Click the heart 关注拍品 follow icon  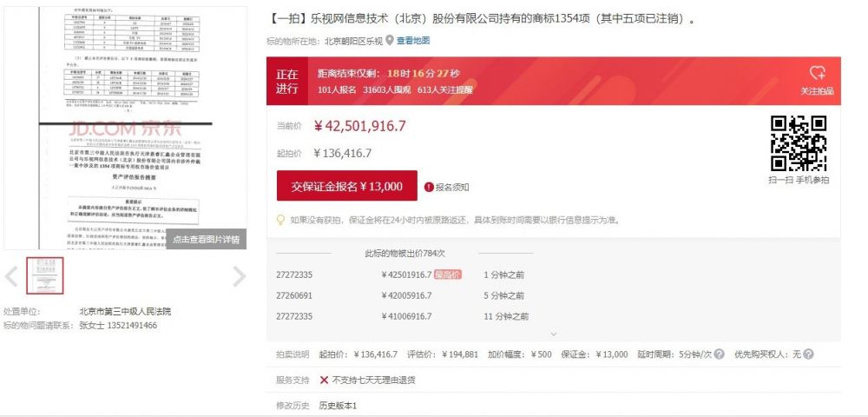click(817, 74)
